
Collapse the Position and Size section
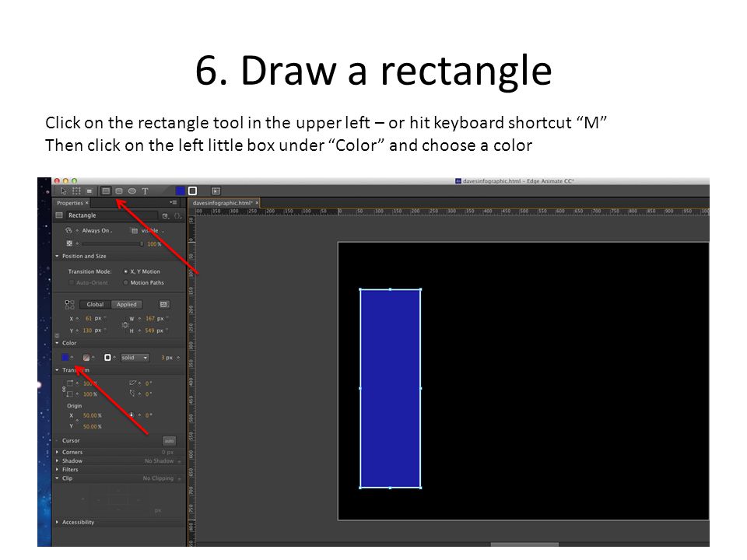[x=57, y=256]
